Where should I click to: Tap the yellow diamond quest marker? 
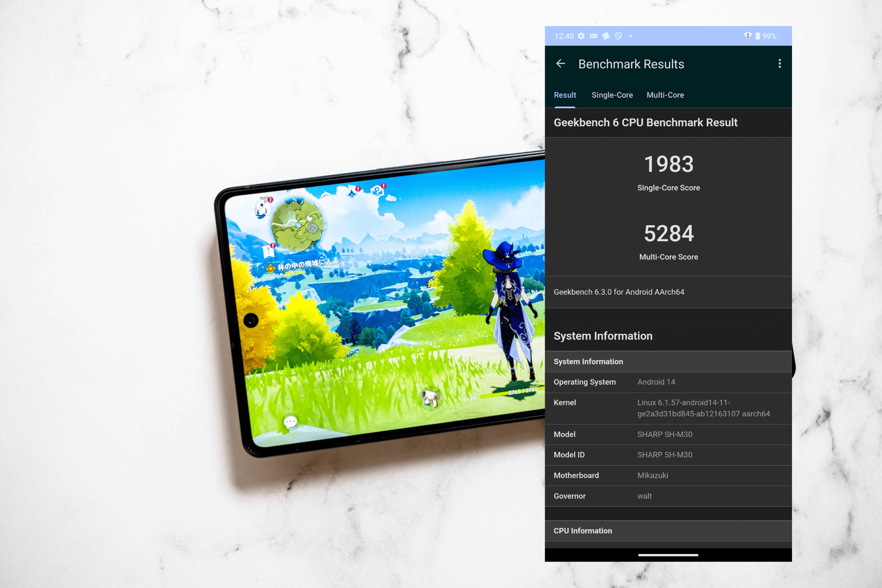[x=270, y=268]
